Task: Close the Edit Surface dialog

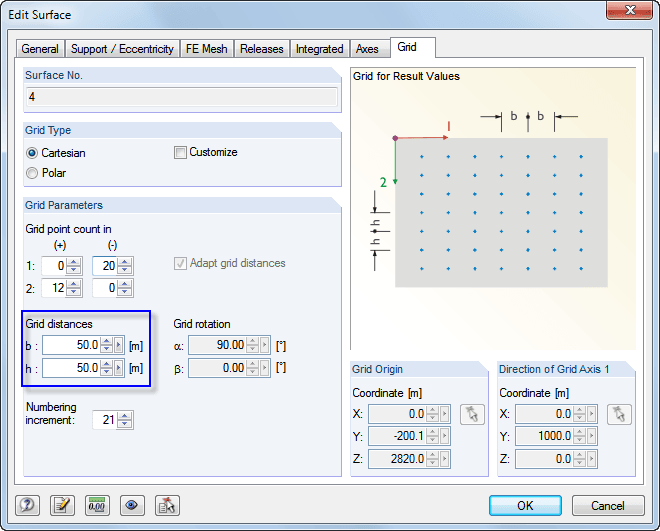Action: 630,10
